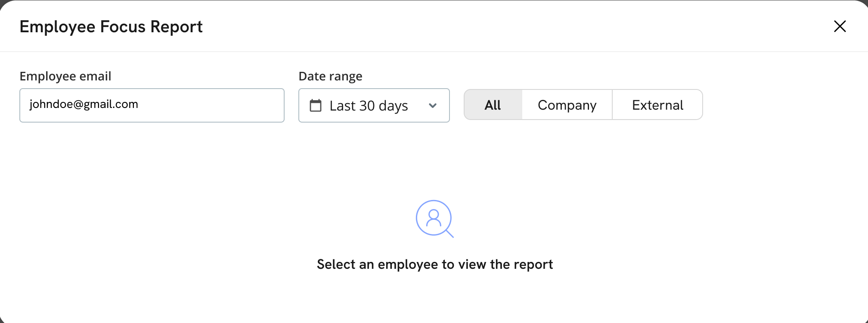Focus the Employee email input field

(x=152, y=105)
